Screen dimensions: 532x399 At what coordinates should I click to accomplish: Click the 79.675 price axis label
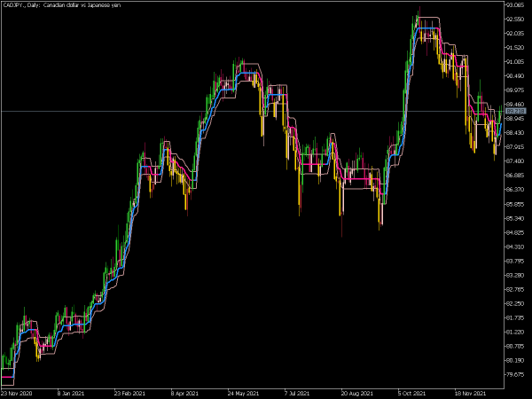pos(514,375)
